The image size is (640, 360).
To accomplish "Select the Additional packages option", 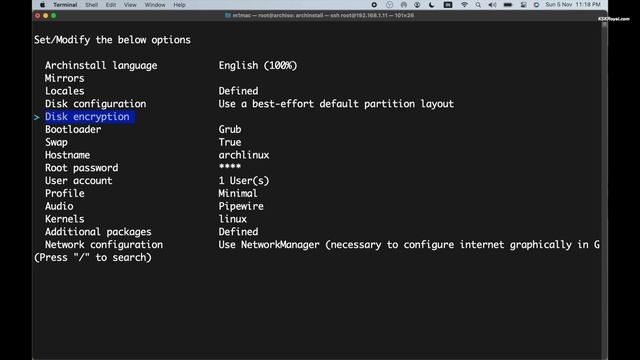I will click(98, 232).
